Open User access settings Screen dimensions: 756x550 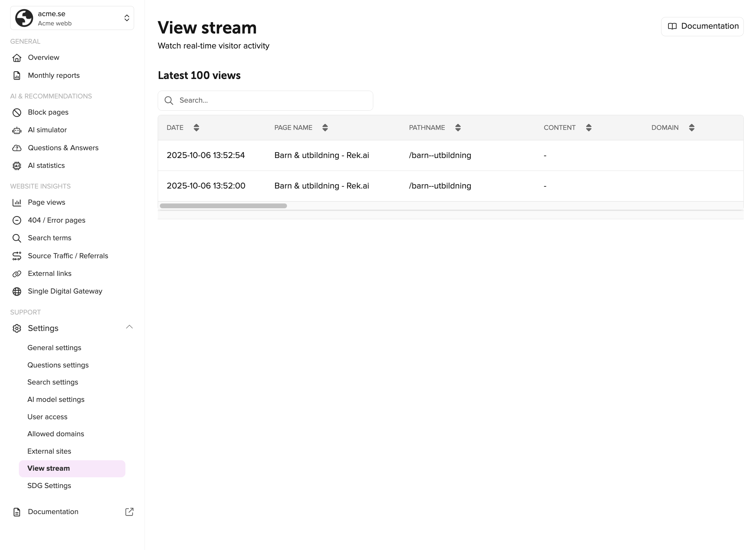47,417
